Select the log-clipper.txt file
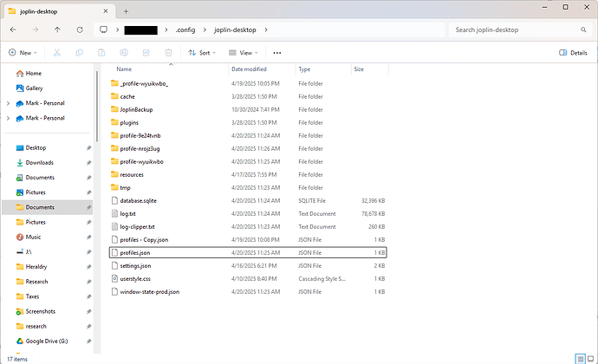This screenshot has width=598, height=364. 248,227
